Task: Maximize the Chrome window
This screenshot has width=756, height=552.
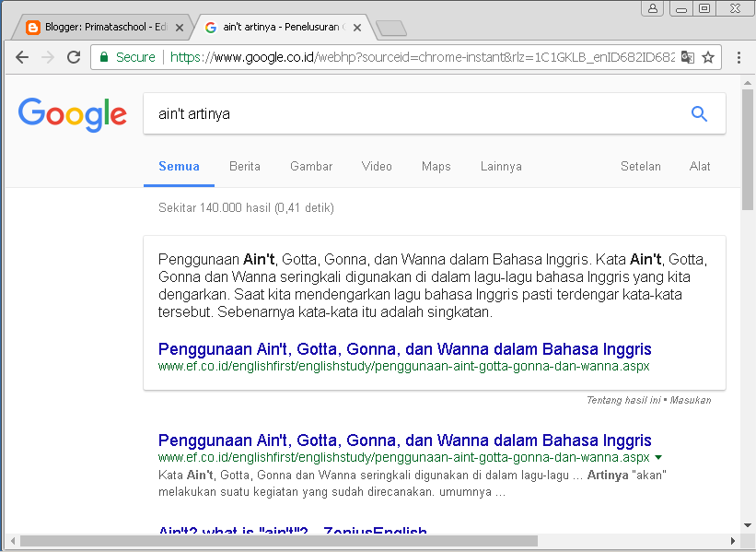Action: pos(704,8)
